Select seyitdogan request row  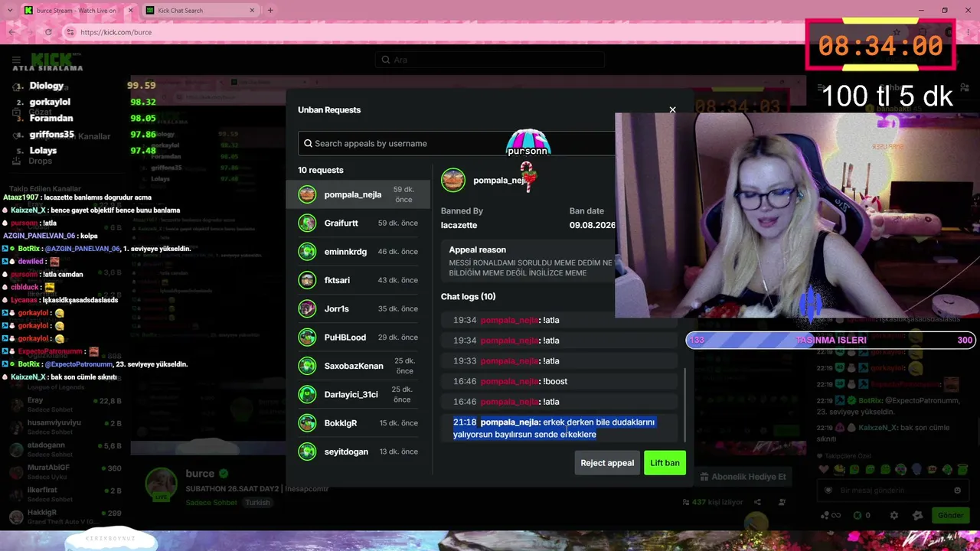click(x=358, y=452)
